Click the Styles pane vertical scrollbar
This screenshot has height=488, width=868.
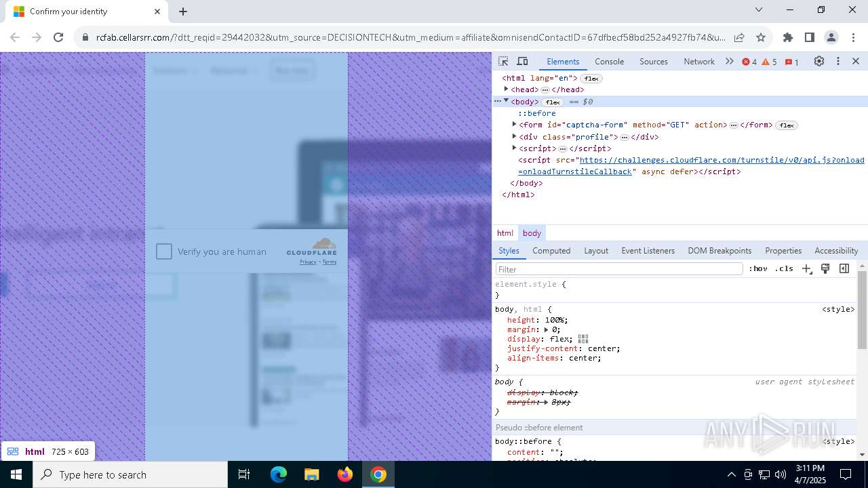[863, 309]
